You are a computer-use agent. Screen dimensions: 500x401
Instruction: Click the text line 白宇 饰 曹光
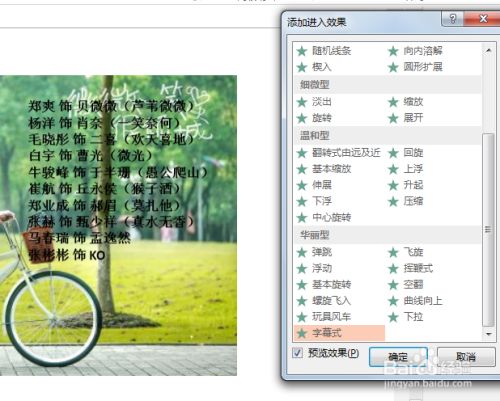pos(90,155)
